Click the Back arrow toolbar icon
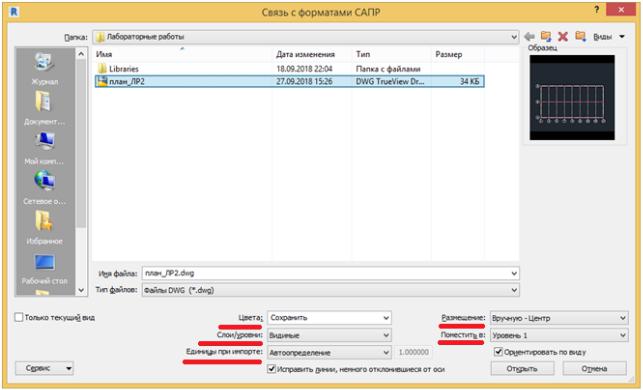The image size is (643, 390). [529, 37]
